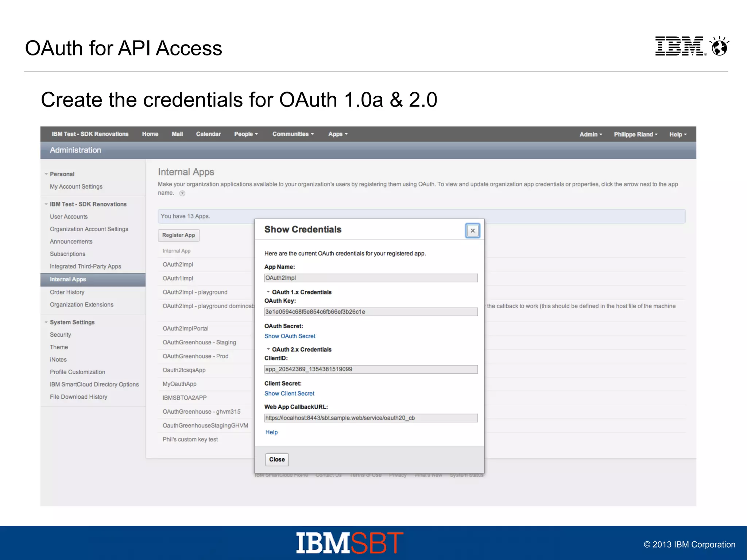
Task: Collapse the IBM Test - SDK Renovations group
Action: (x=46, y=204)
